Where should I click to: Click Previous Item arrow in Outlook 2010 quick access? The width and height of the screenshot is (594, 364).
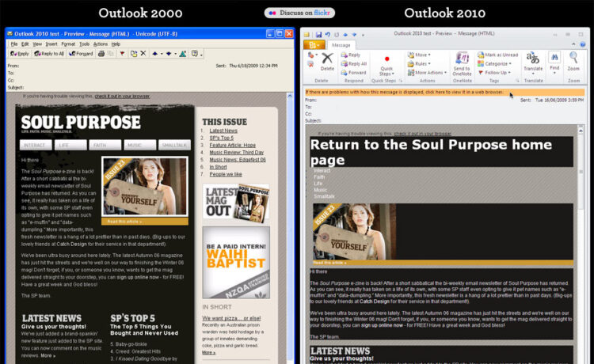(345, 35)
